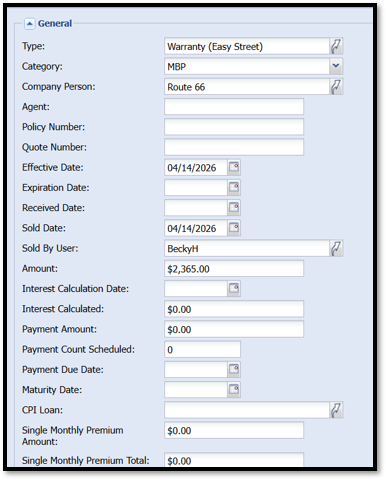
Task: Open lookup icon for Sold By User
Action: pyautogui.click(x=336, y=248)
